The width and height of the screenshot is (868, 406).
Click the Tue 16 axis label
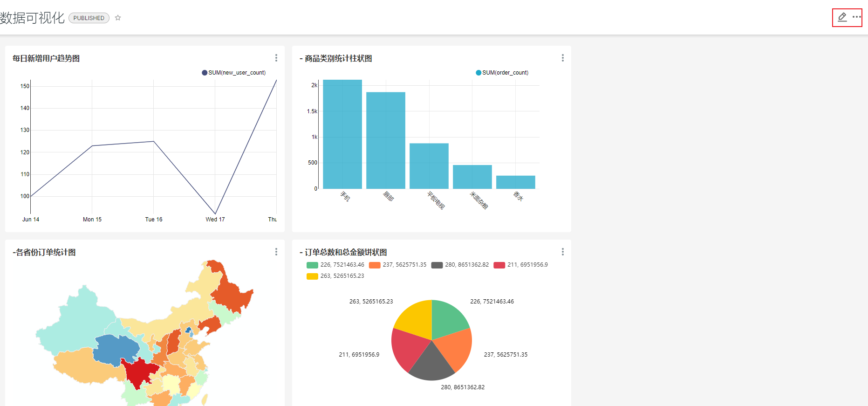point(154,220)
